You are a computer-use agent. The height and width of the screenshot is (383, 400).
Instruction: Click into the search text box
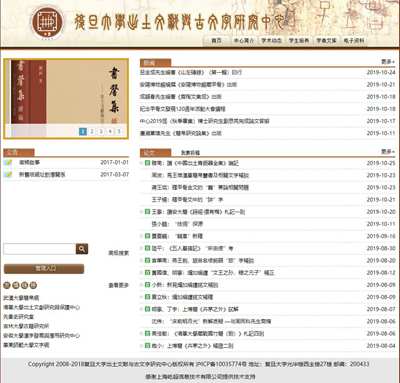(39, 249)
